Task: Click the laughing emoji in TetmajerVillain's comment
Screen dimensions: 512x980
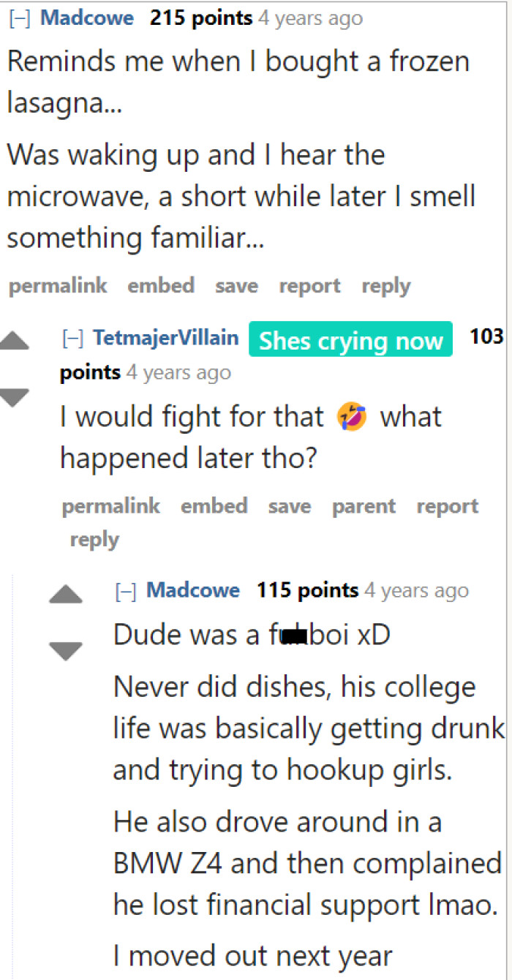Action: (x=351, y=418)
